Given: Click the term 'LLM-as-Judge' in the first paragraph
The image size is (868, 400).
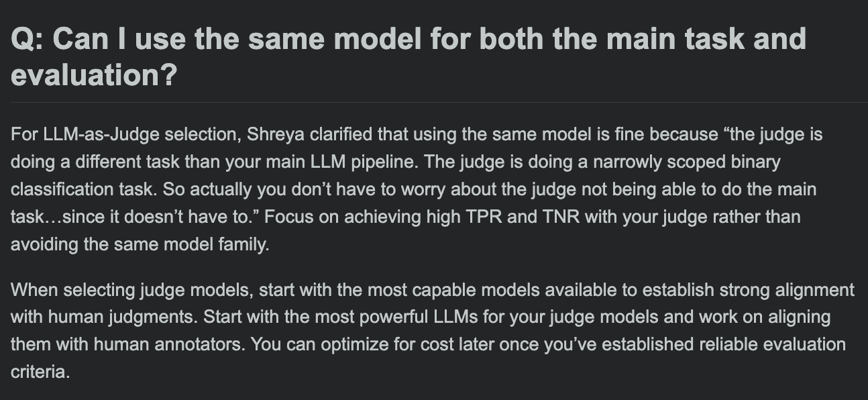Looking at the screenshot, I should (89, 135).
